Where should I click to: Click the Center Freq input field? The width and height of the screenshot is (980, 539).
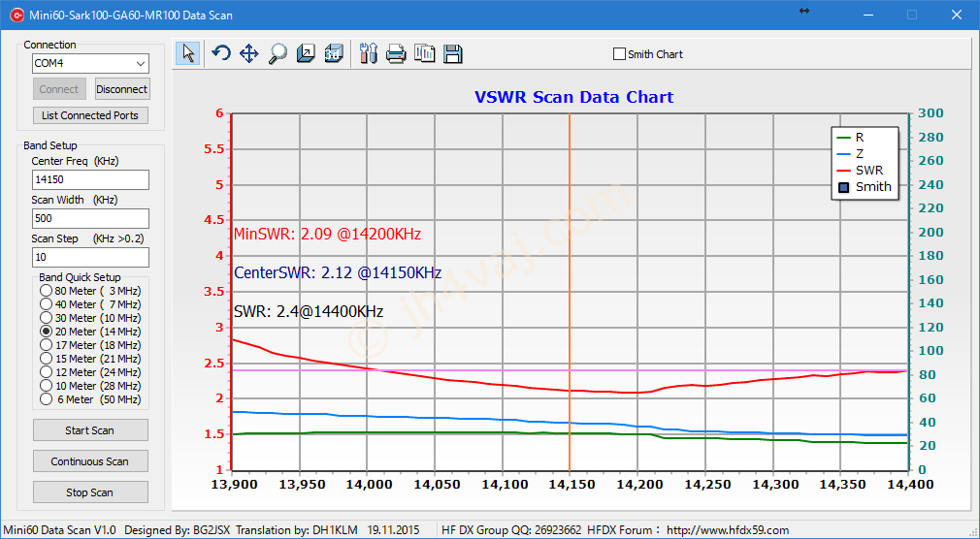coord(90,180)
